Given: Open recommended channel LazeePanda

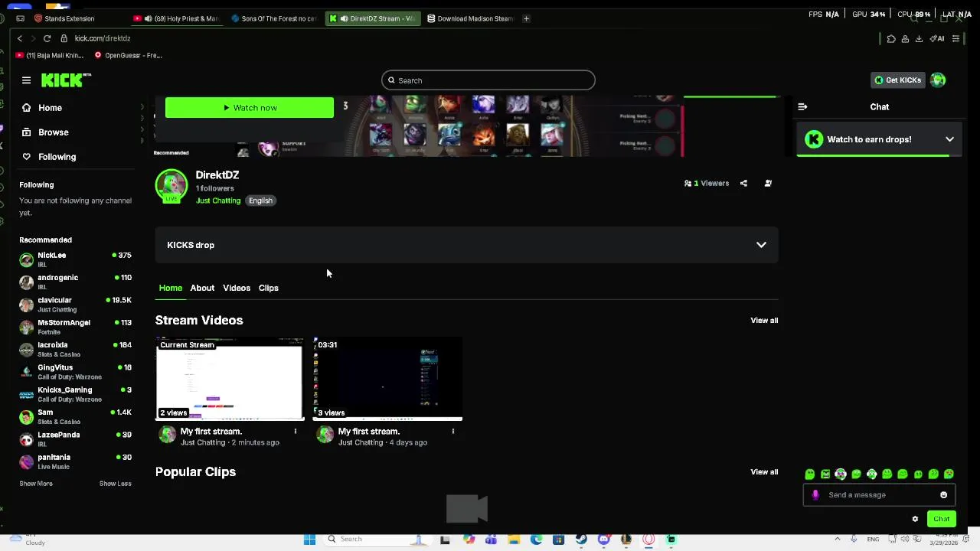Looking at the screenshot, I should point(76,439).
